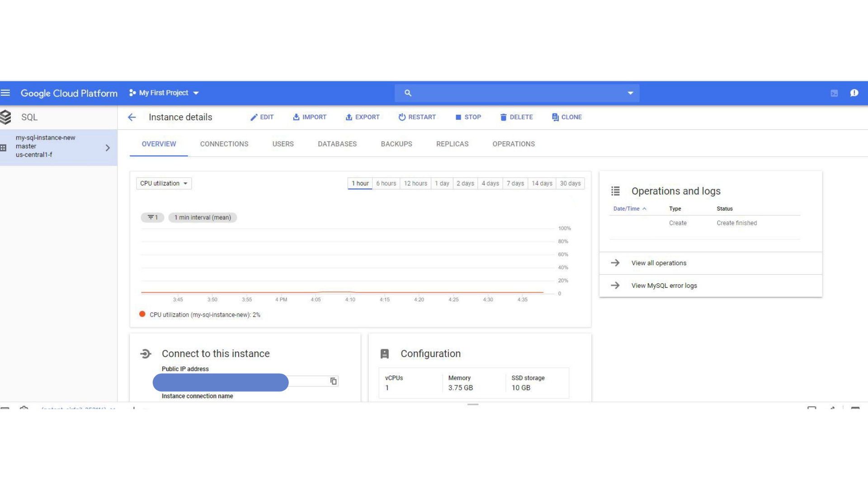This screenshot has height=488, width=868.
Task: Open the CPU utilization metric dropdown
Action: point(164,183)
